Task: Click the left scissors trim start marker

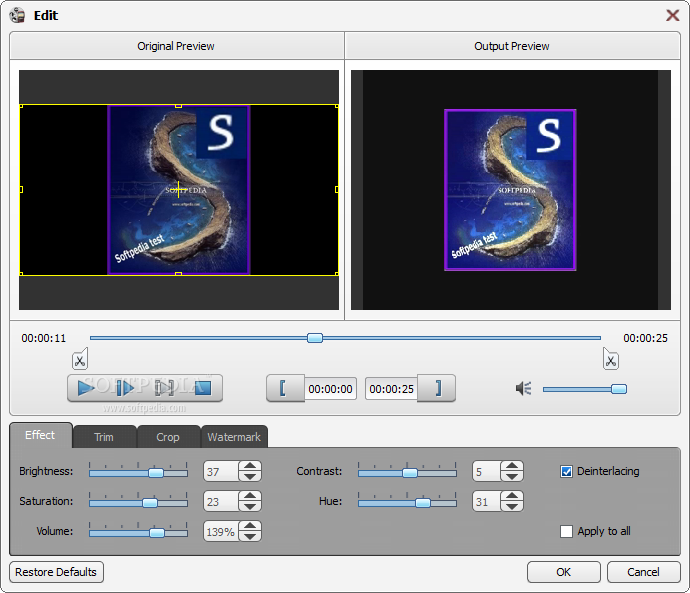Action: pyautogui.click(x=80, y=359)
